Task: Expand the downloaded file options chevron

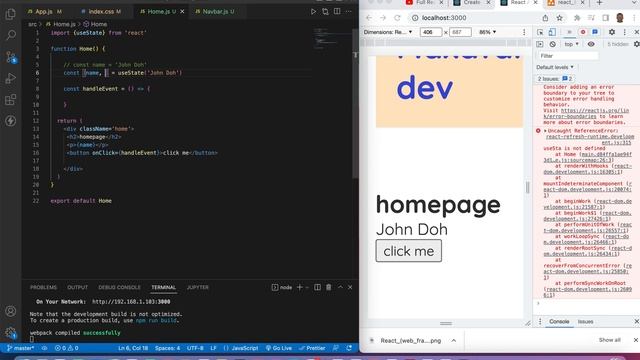Action: (x=453, y=340)
